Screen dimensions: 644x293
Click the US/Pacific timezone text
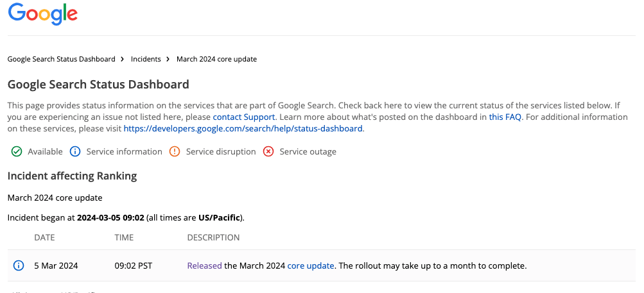219,217
